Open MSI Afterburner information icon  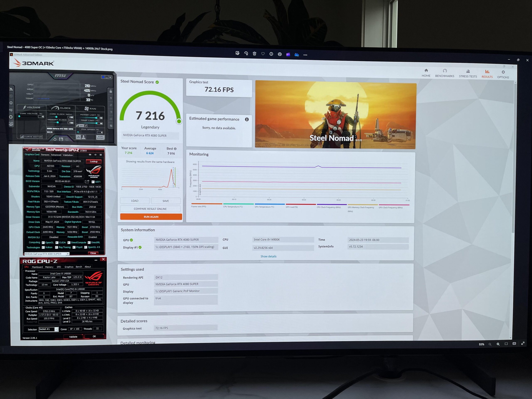click(11, 103)
